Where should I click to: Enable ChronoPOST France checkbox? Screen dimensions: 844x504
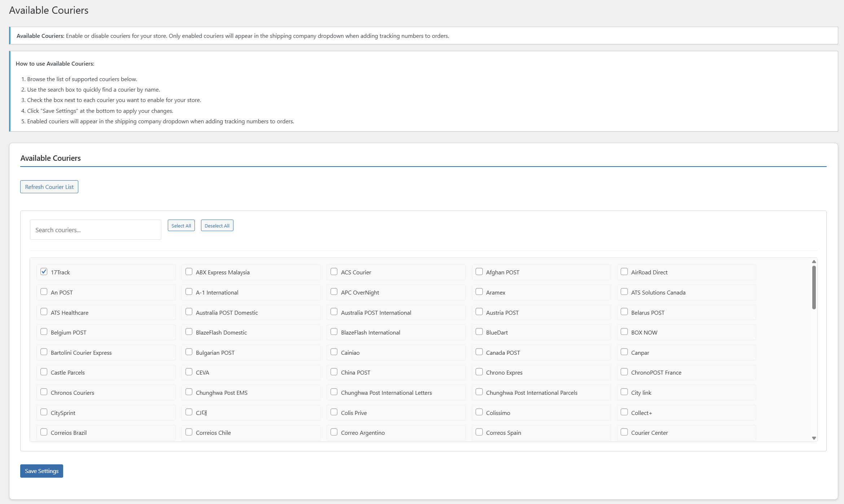point(624,372)
